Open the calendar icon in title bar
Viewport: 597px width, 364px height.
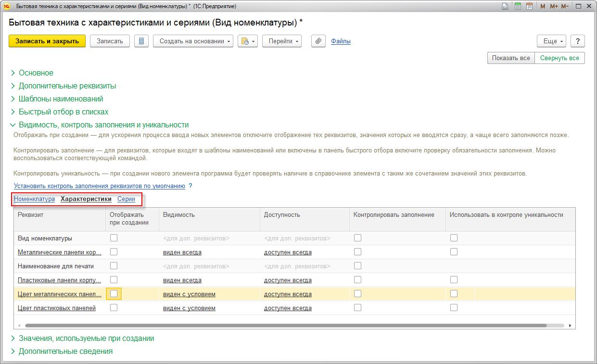pos(529,6)
